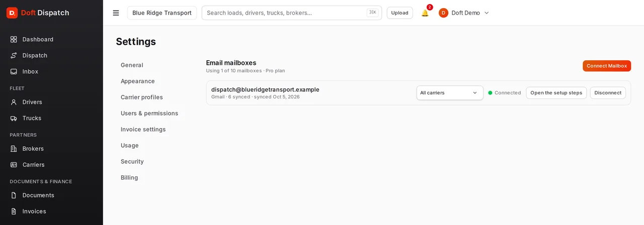This screenshot has width=644, height=225.
Task: Click the command-K shortcut badge
Action: pos(373,13)
